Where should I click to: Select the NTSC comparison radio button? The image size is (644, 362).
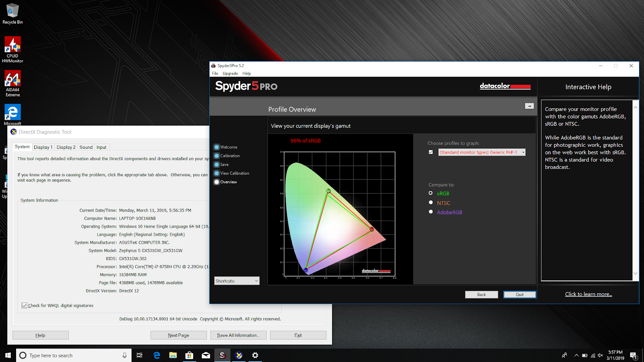pyautogui.click(x=431, y=203)
